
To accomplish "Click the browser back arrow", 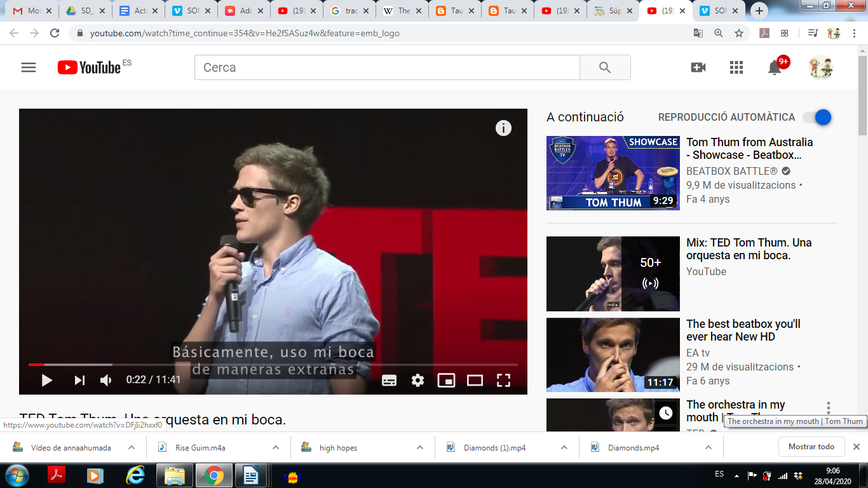I will (x=14, y=33).
